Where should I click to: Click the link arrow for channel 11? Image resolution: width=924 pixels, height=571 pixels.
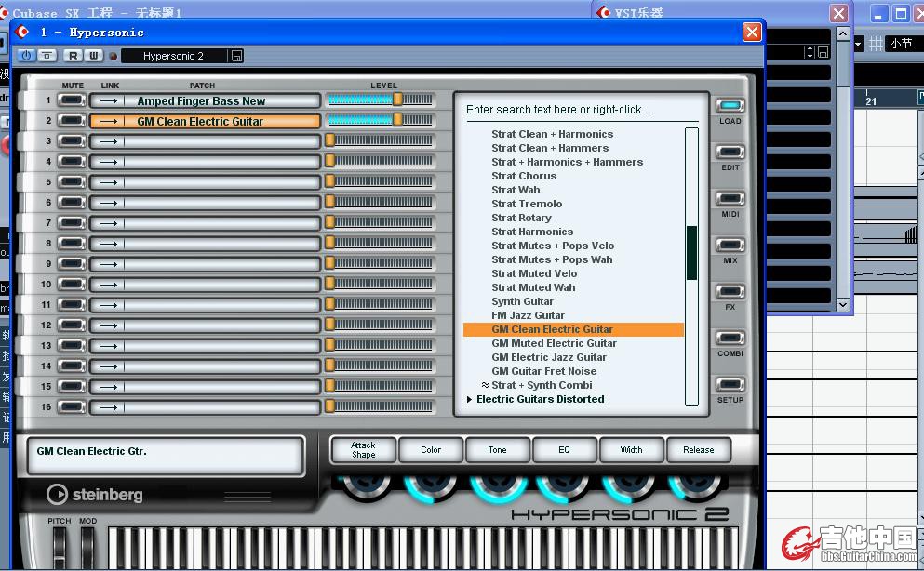point(109,305)
